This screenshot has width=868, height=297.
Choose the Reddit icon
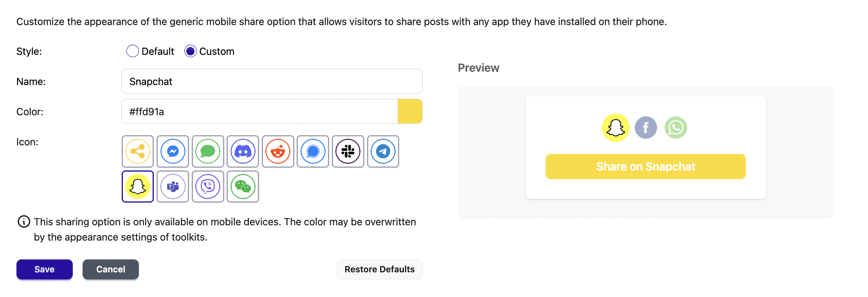[x=278, y=151]
